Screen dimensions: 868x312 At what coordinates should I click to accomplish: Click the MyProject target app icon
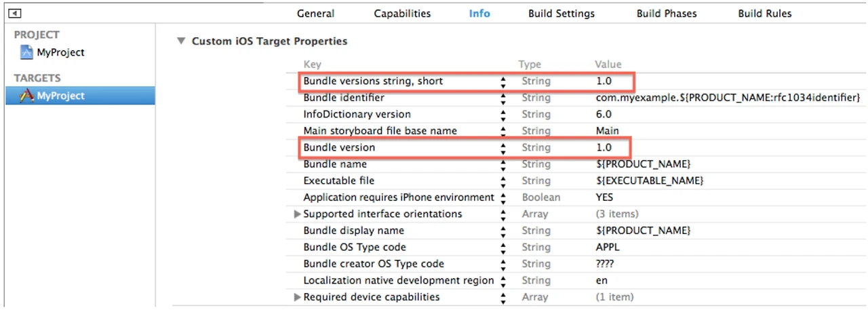point(26,96)
